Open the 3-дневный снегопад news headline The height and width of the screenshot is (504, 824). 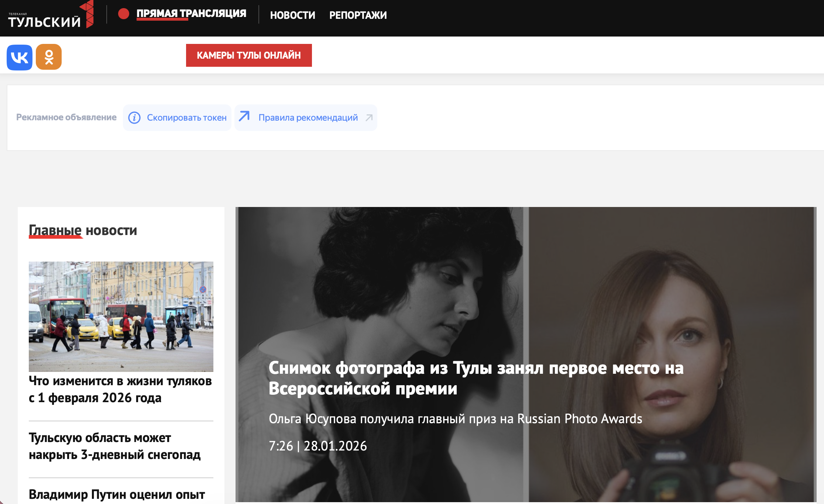114,446
